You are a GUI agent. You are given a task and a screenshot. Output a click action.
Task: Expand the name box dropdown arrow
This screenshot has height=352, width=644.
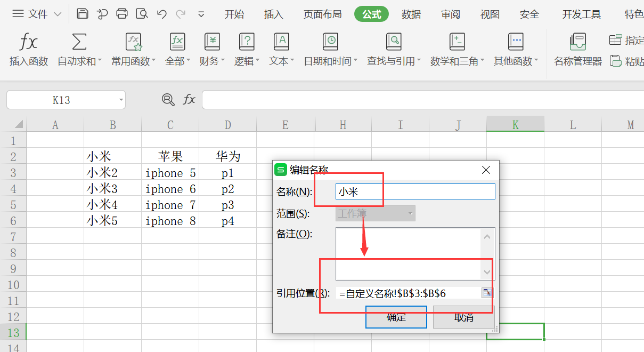point(121,100)
